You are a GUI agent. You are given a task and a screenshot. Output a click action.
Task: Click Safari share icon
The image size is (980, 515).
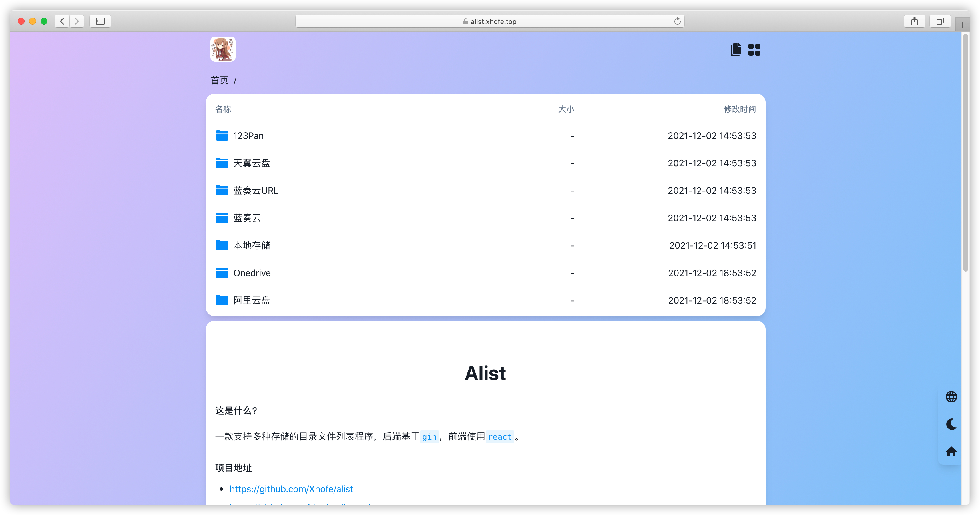click(x=914, y=21)
